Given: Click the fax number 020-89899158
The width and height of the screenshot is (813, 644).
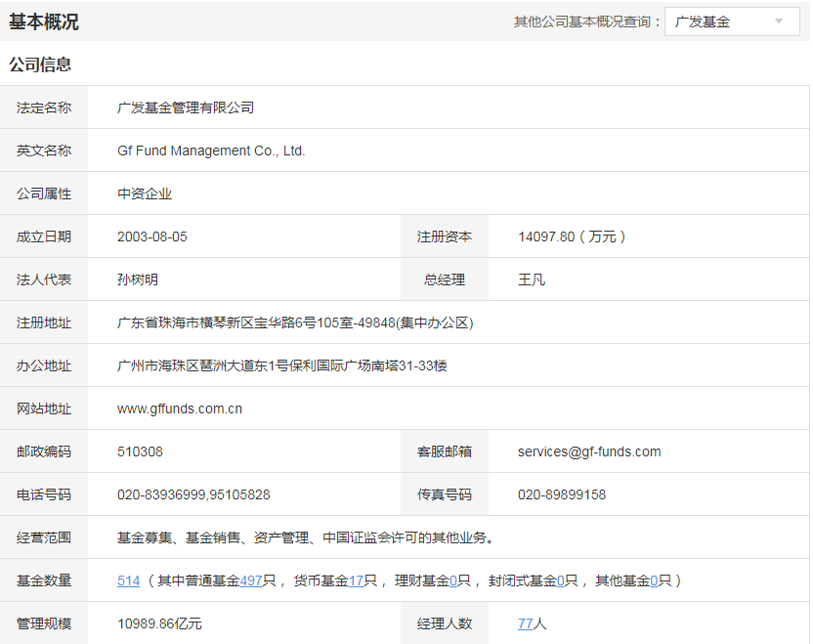Looking at the screenshot, I should tap(562, 494).
